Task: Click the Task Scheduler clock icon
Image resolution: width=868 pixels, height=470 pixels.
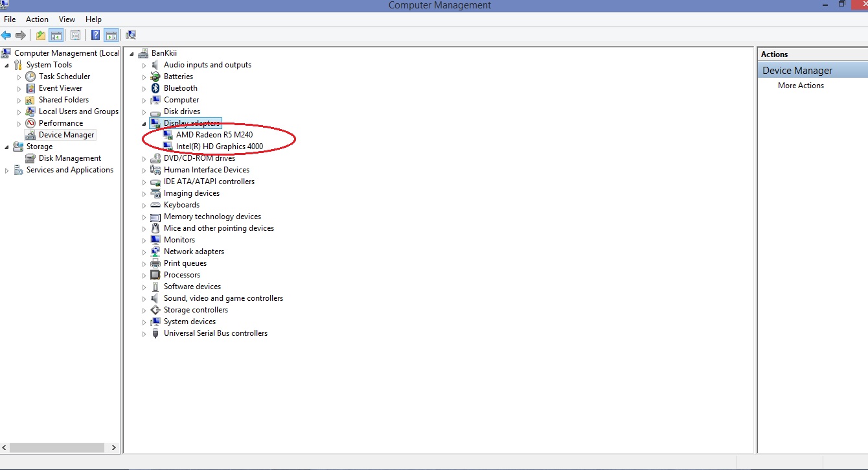Action: [30, 76]
